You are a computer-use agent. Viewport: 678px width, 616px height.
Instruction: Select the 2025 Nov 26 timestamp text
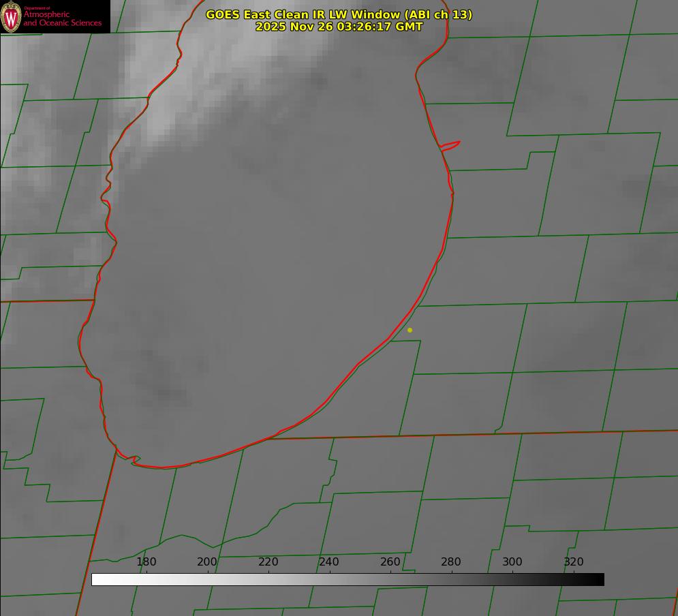339,27
